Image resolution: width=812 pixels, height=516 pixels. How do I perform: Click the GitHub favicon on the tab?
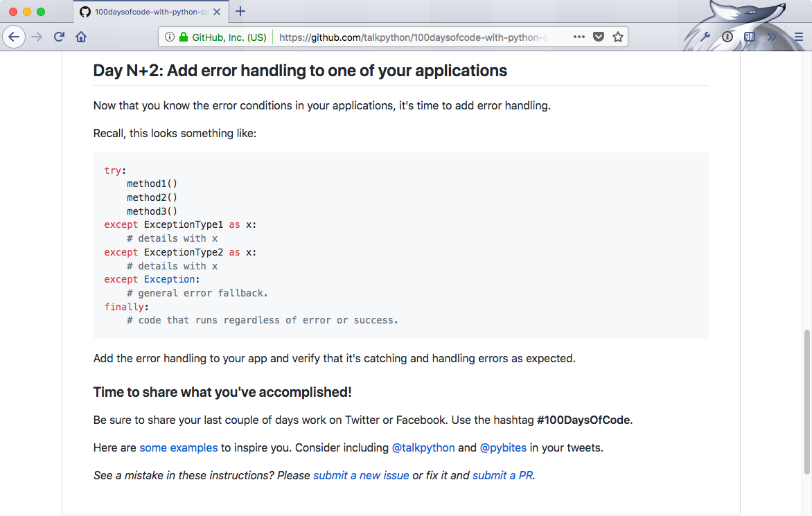click(85, 11)
